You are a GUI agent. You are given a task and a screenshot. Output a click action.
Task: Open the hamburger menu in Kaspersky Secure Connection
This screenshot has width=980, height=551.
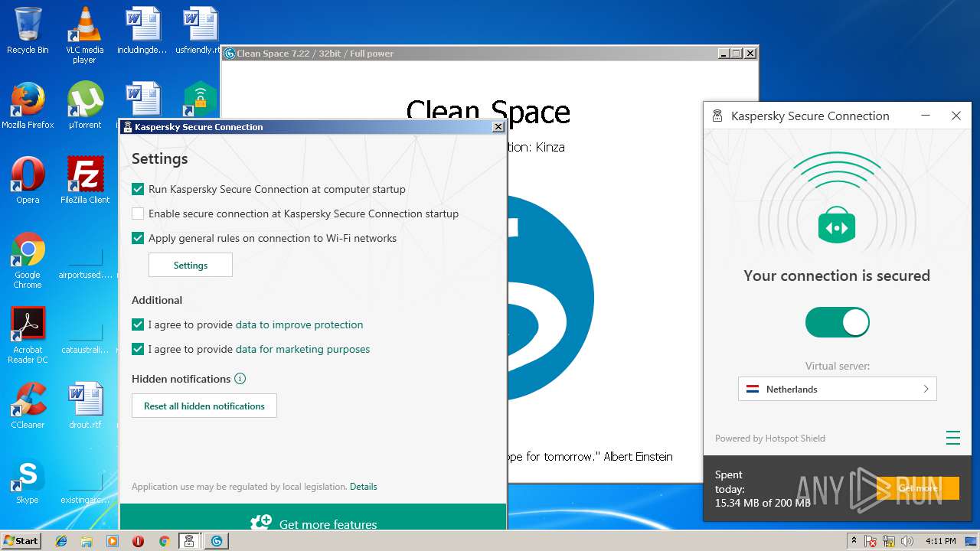pyautogui.click(x=952, y=438)
